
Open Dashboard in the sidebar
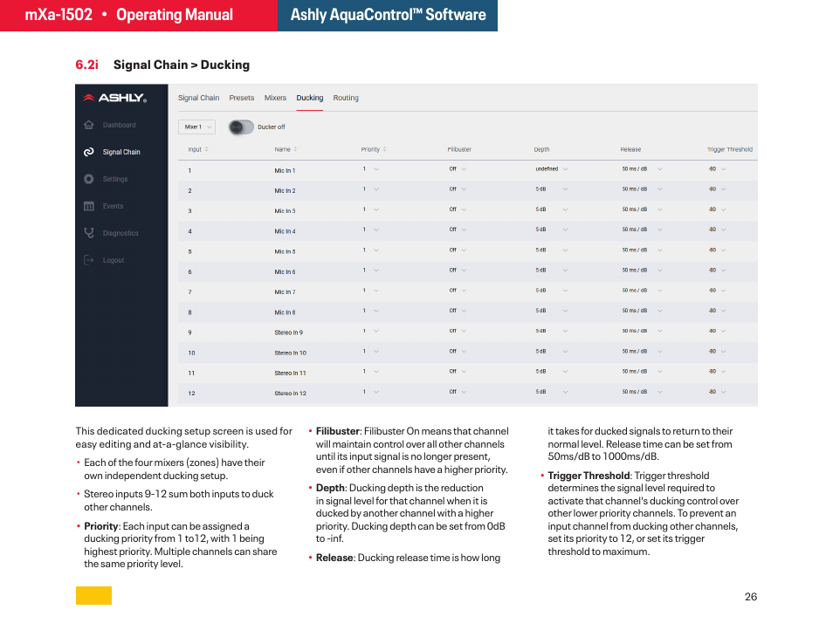119,125
